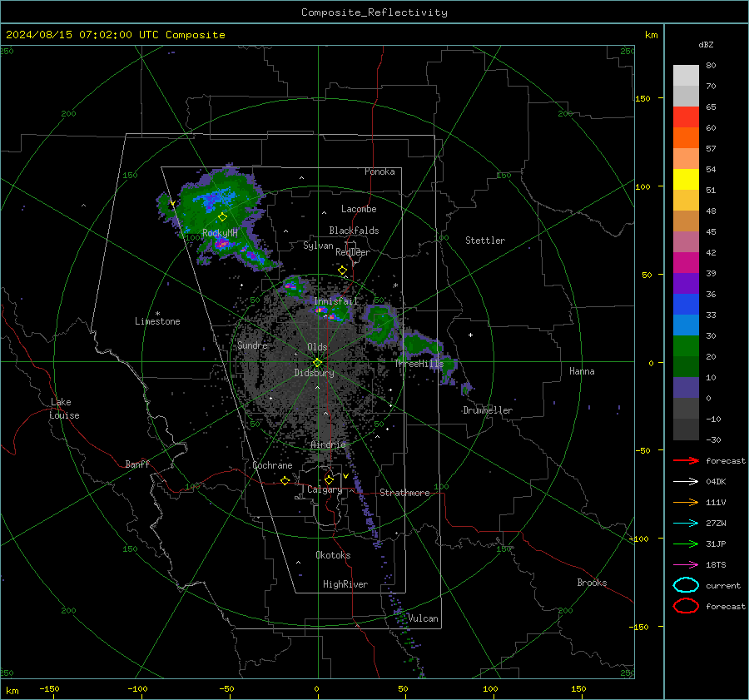Viewport: 749px width, 700px height.
Task: Click the Ponoka town label
Action: 379,171
